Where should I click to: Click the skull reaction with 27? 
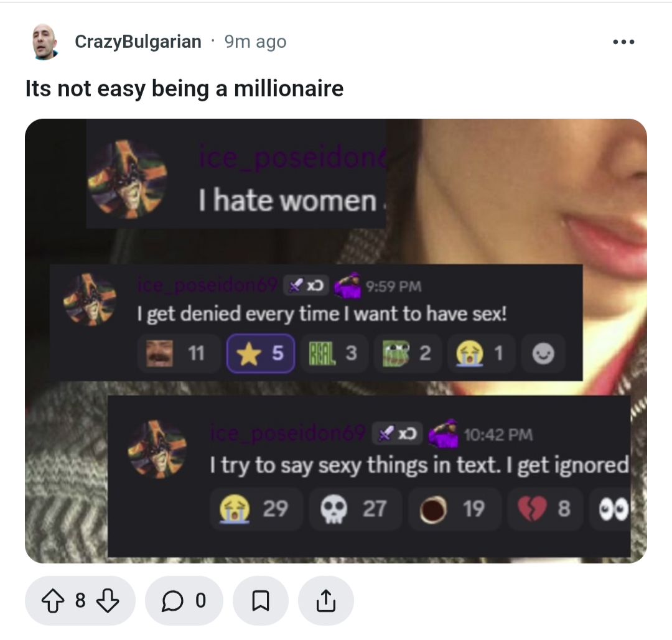click(355, 509)
